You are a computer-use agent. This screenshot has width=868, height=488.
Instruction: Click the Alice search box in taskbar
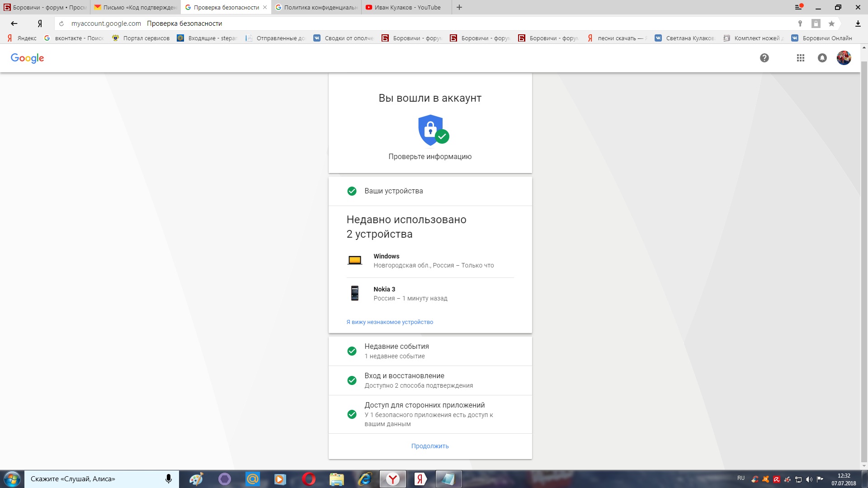click(102, 479)
